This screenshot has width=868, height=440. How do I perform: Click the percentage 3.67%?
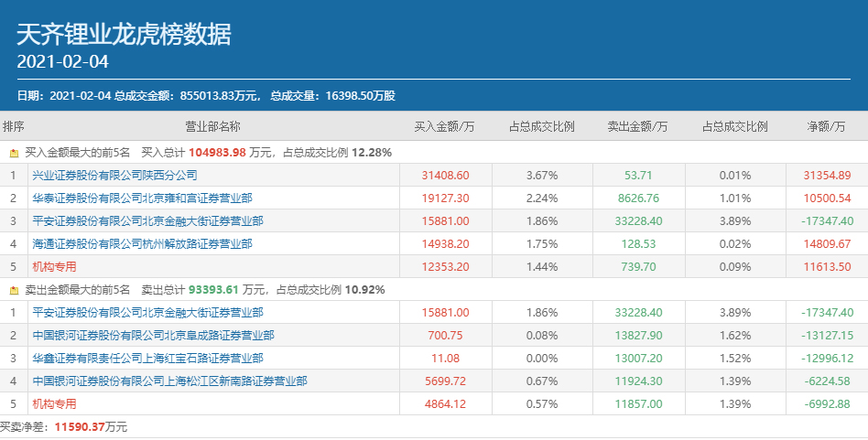(x=542, y=176)
